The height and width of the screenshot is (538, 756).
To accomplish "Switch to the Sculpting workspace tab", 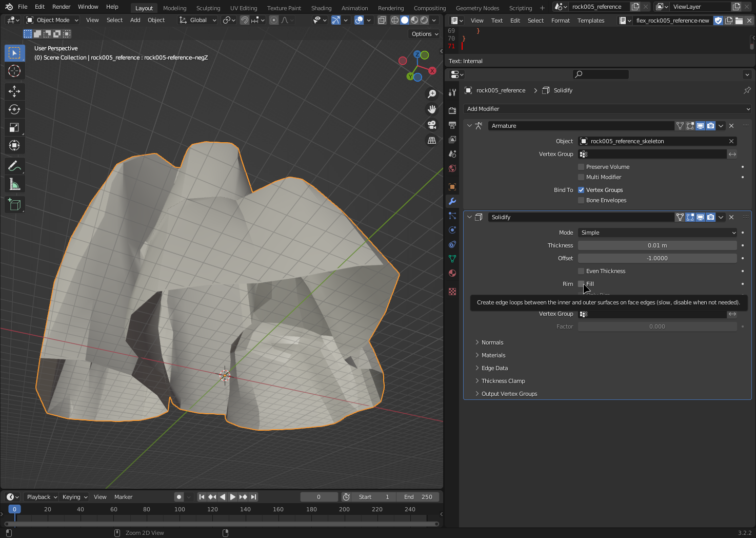I will point(208,8).
